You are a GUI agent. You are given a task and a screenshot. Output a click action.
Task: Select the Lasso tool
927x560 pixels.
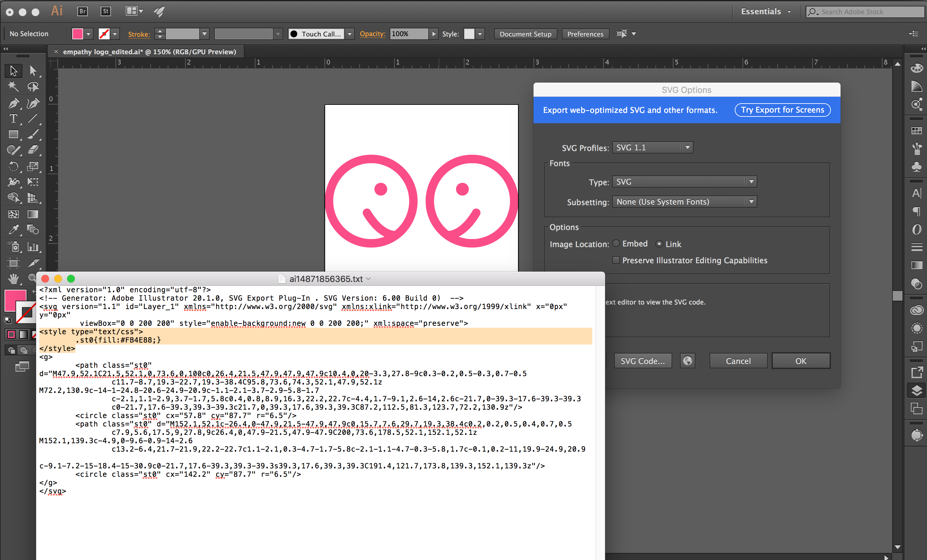[33, 86]
